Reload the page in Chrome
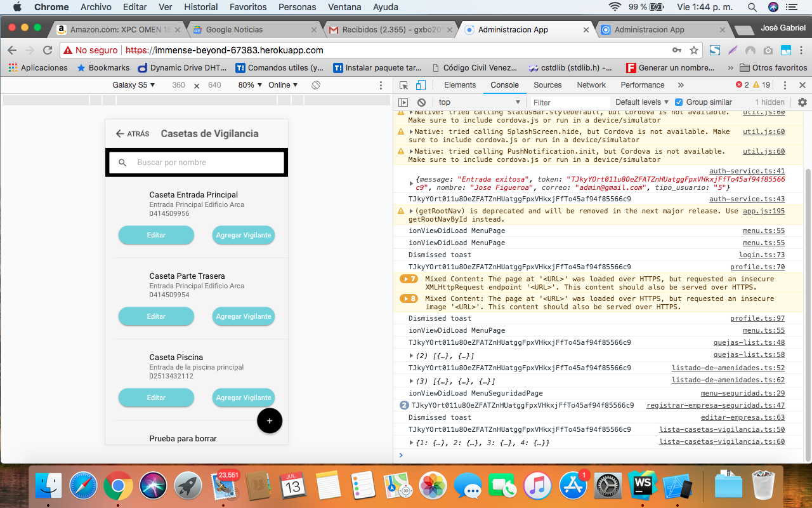 pos(48,50)
